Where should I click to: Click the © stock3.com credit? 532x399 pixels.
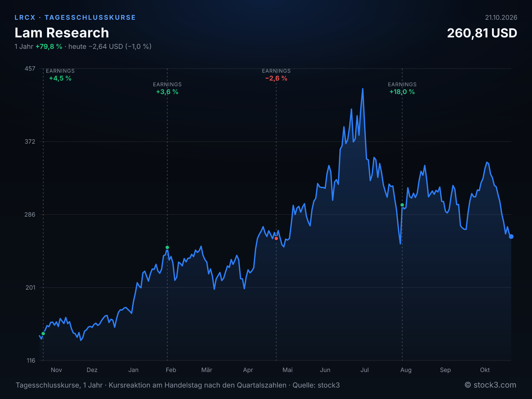[x=490, y=385]
